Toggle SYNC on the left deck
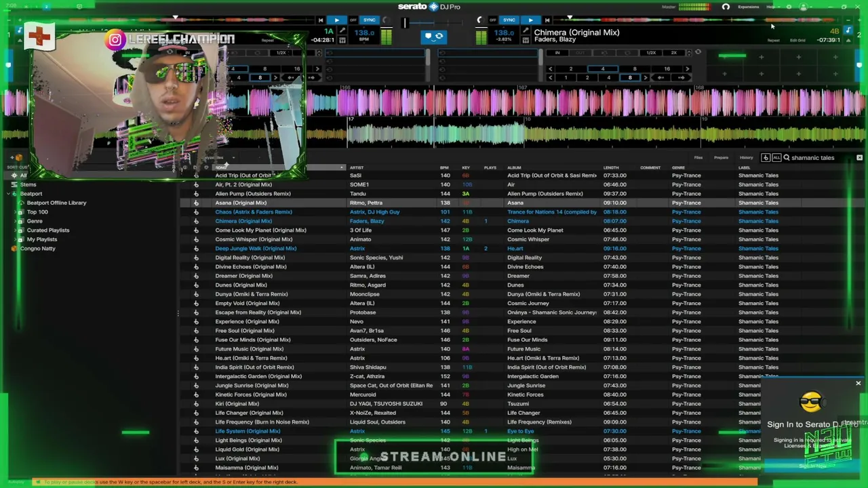 (x=370, y=20)
